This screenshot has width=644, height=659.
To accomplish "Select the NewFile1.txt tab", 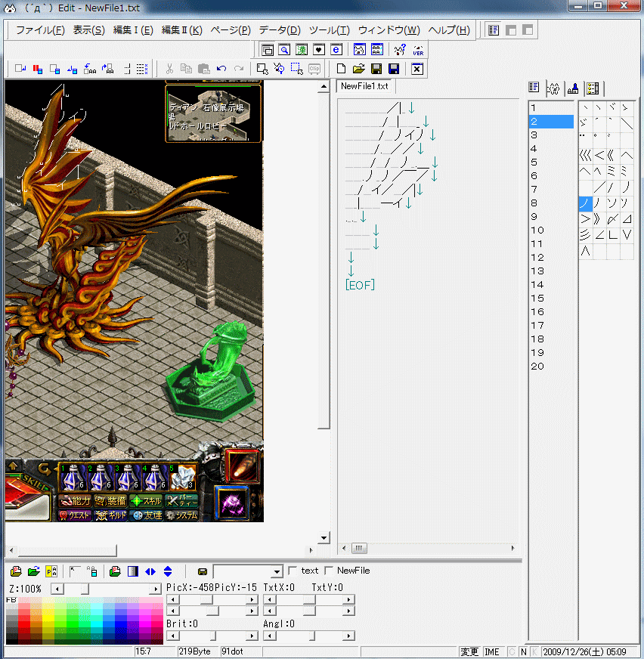I will 364,86.
